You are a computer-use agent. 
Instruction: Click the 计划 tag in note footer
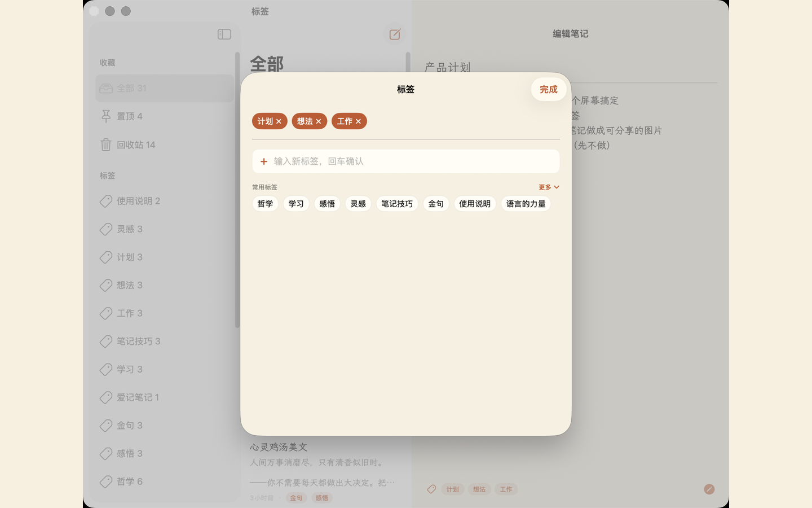(x=453, y=489)
